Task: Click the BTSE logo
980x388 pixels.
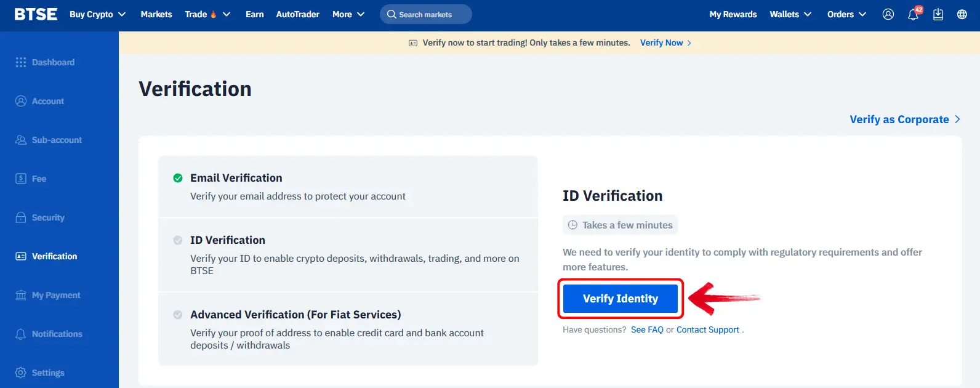Action: [x=36, y=14]
